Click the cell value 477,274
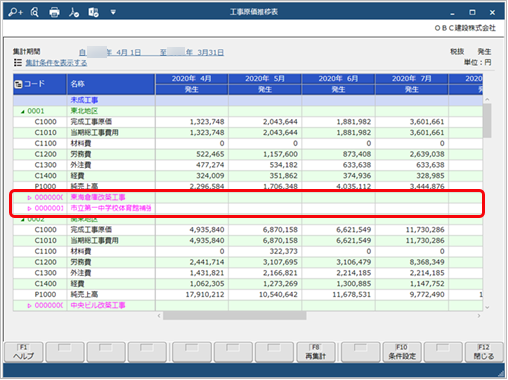The image size is (508, 380). [210, 165]
